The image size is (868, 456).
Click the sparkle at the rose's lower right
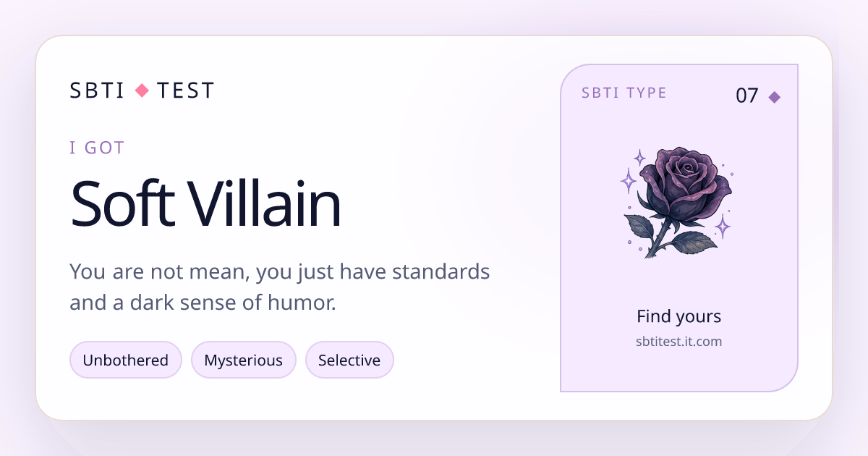[722, 226]
